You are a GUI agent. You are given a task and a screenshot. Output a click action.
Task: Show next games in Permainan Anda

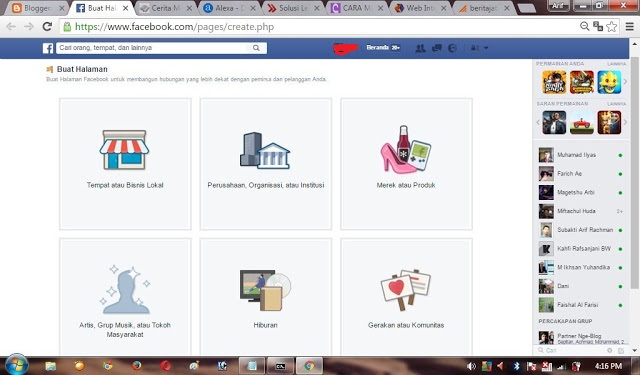point(625,82)
